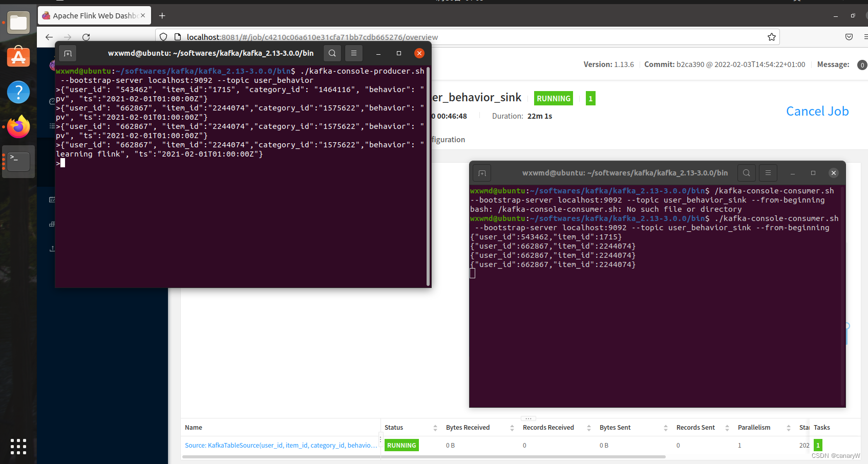This screenshot has height=464, width=868.
Task: Open hamburger menu in consumer terminal
Action: coord(768,173)
